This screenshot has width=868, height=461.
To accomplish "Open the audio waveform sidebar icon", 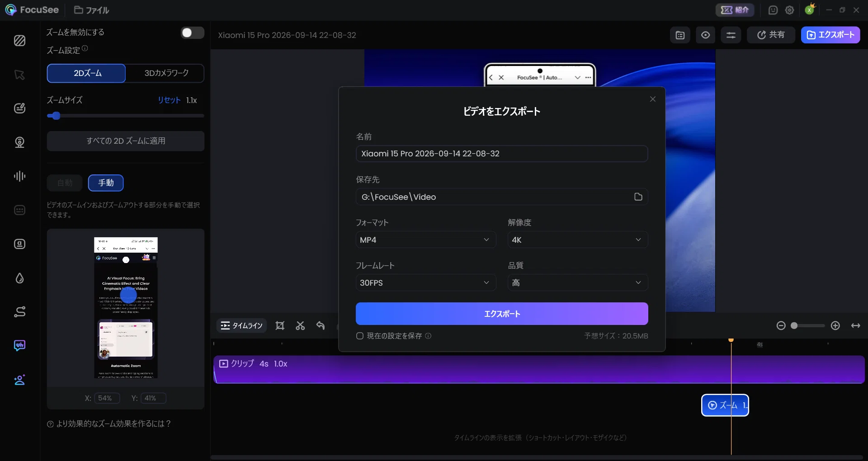I will pyautogui.click(x=19, y=176).
